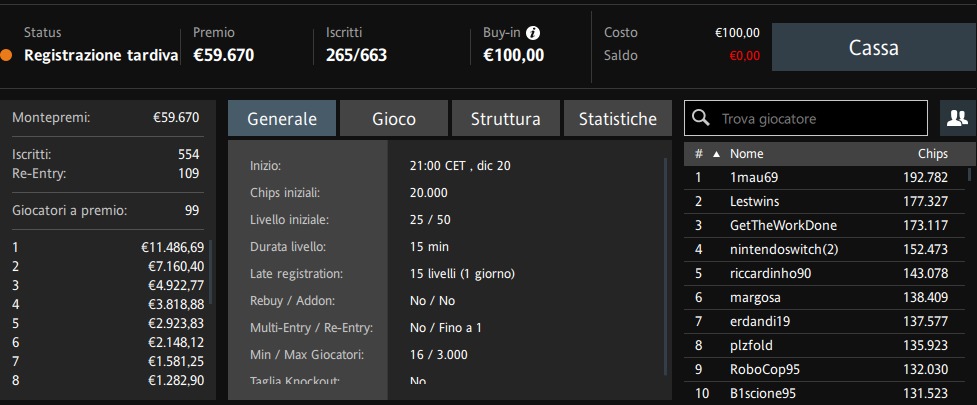Click the general info panel scrollbar
The height and width of the screenshot is (405, 977).
pyautogui.click(x=665, y=266)
